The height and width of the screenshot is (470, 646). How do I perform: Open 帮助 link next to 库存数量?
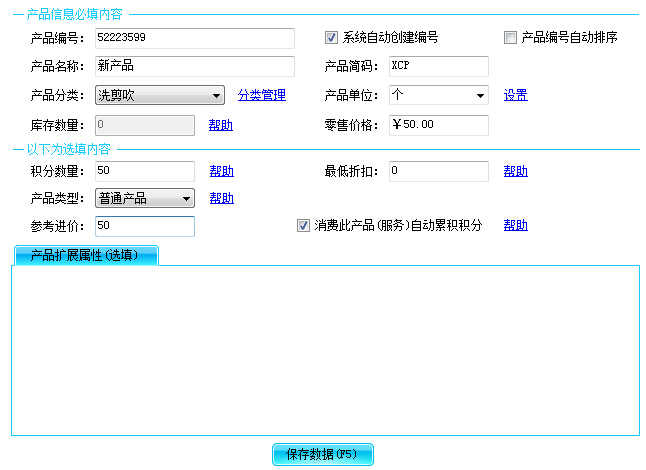(x=221, y=125)
